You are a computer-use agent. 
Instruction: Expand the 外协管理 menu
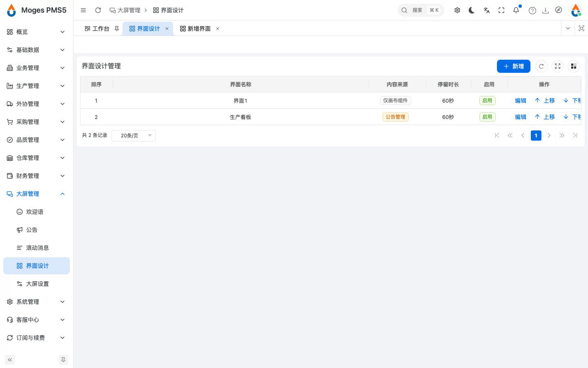tap(36, 104)
